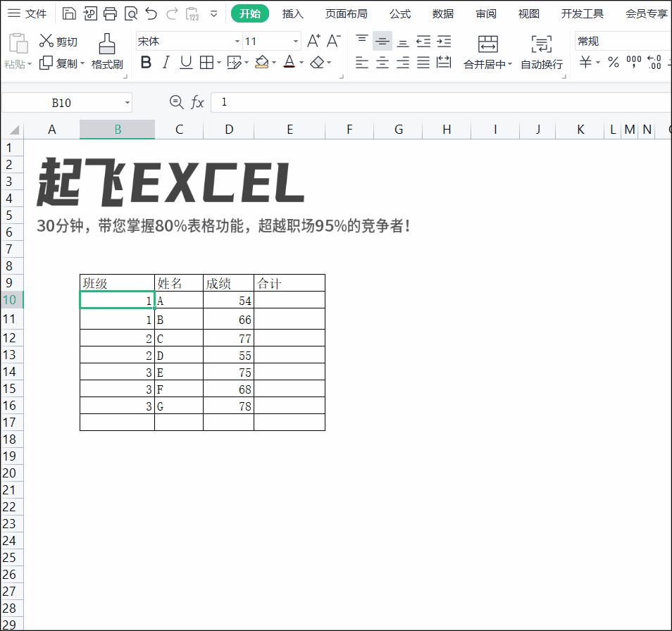
Task: Click the formula bar zoom magnifier
Action: click(176, 102)
